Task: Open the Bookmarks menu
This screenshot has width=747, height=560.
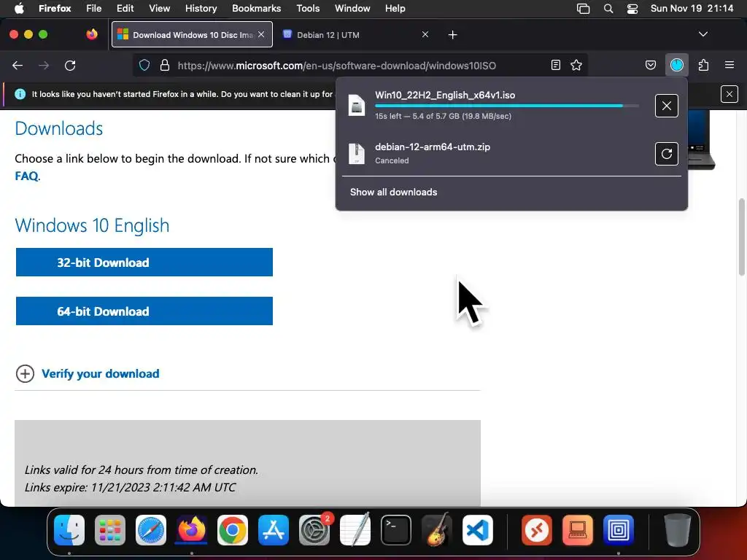Action: [256, 9]
